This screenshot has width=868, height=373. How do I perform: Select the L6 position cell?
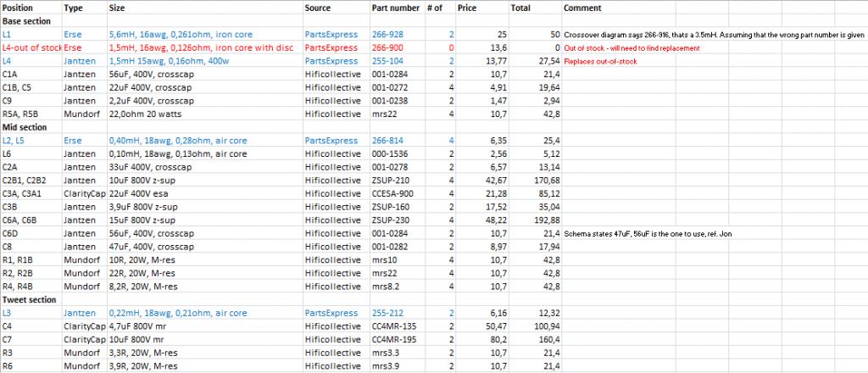[31, 153]
